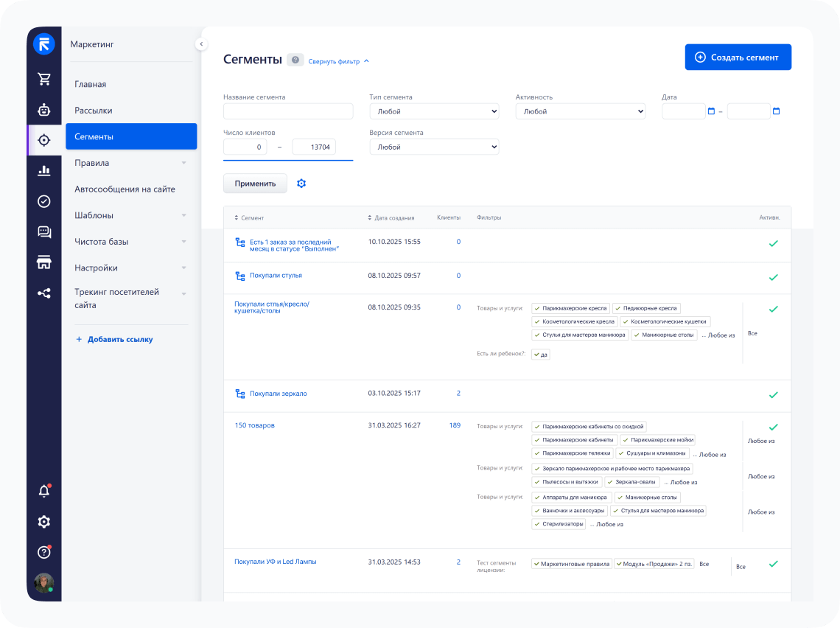This screenshot has width=840, height=628.
Task: Open the shopping cart section in the sidebar
Action: pyautogui.click(x=43, y=77)
